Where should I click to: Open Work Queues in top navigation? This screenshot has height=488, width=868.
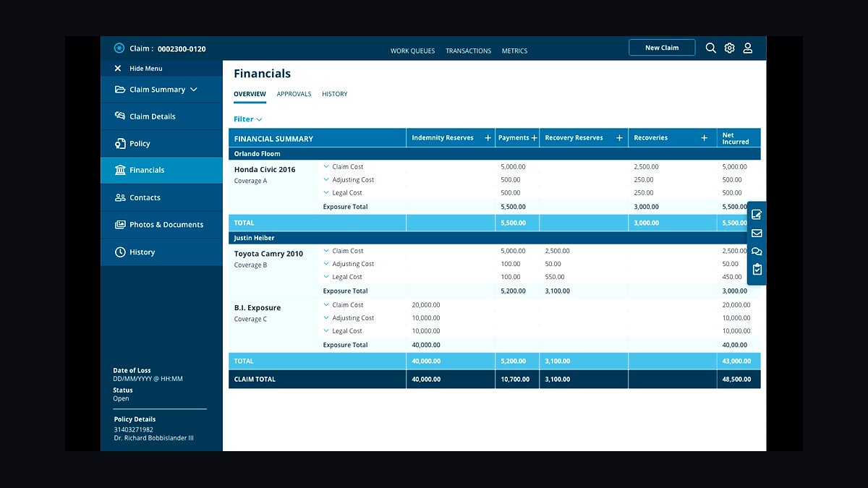[413, 51]
